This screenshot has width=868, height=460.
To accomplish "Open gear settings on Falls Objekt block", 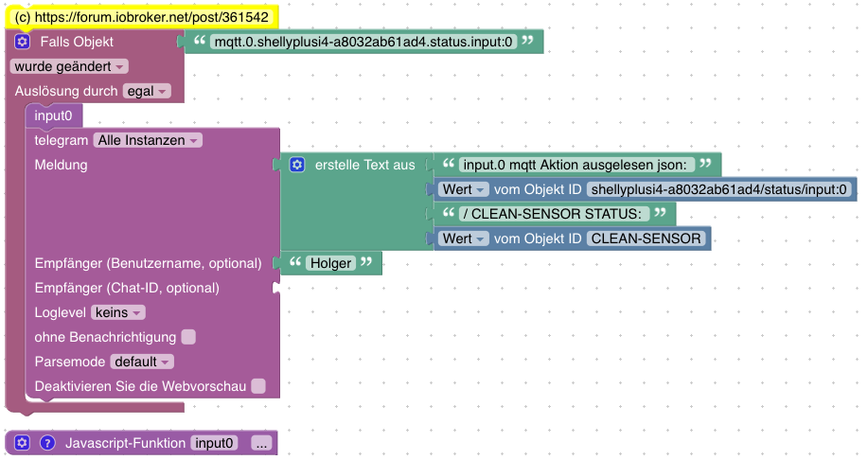I will 22,42.
